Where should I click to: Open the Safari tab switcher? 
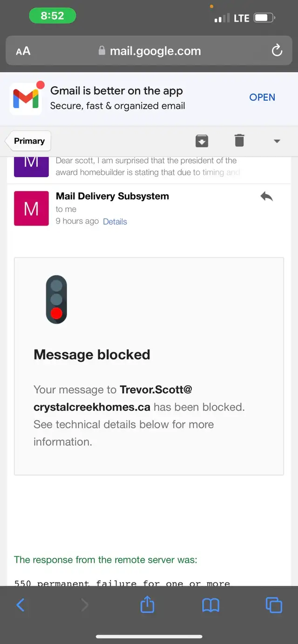273,604
